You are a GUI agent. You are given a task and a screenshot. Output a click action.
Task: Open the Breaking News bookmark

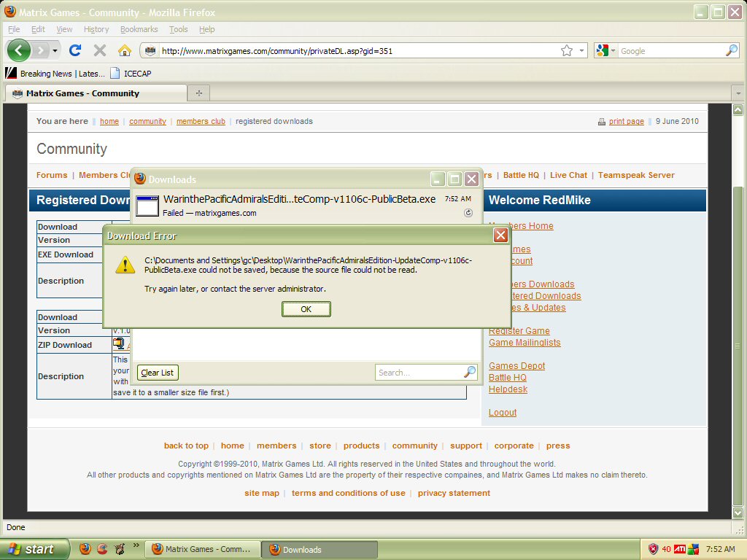55,74
